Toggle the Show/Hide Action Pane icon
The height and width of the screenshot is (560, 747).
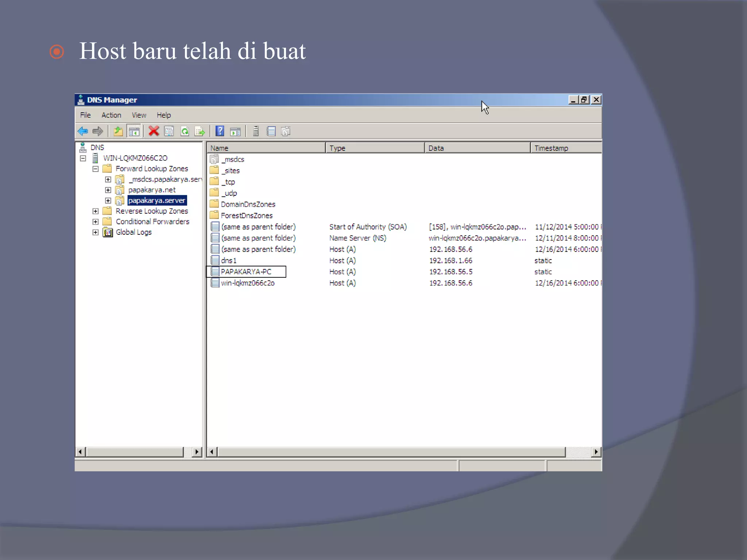(x=235, y=131)
